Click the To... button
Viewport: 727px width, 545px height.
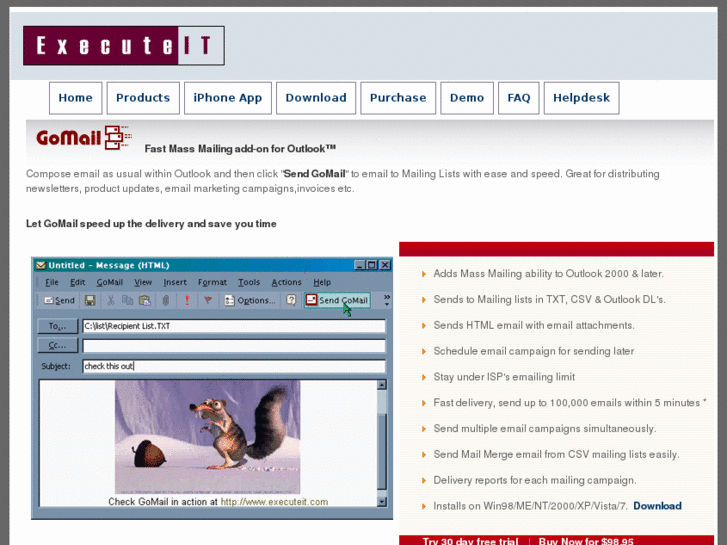57,326
